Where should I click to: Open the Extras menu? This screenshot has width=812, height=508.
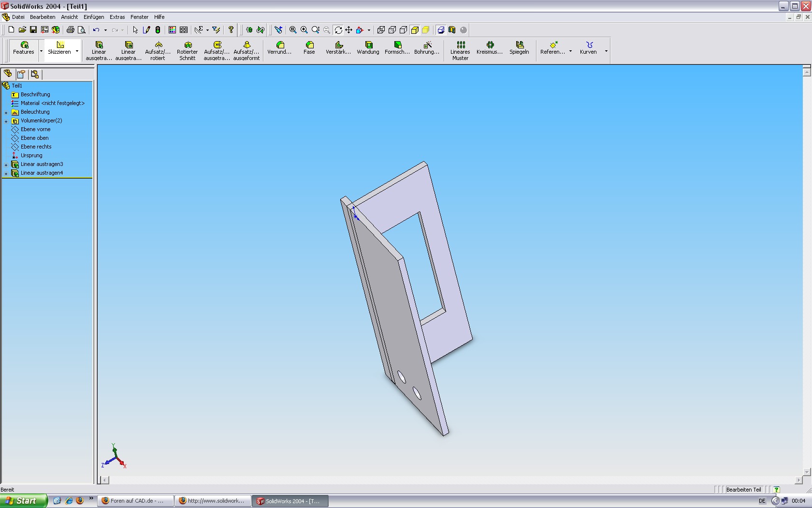(x=117, y=17)
